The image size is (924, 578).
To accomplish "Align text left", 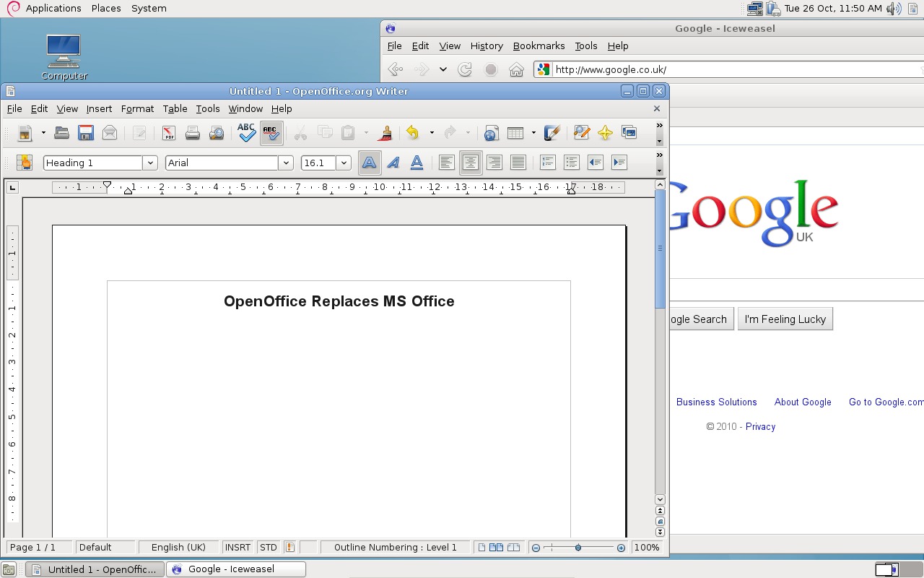I will (446, 163).
